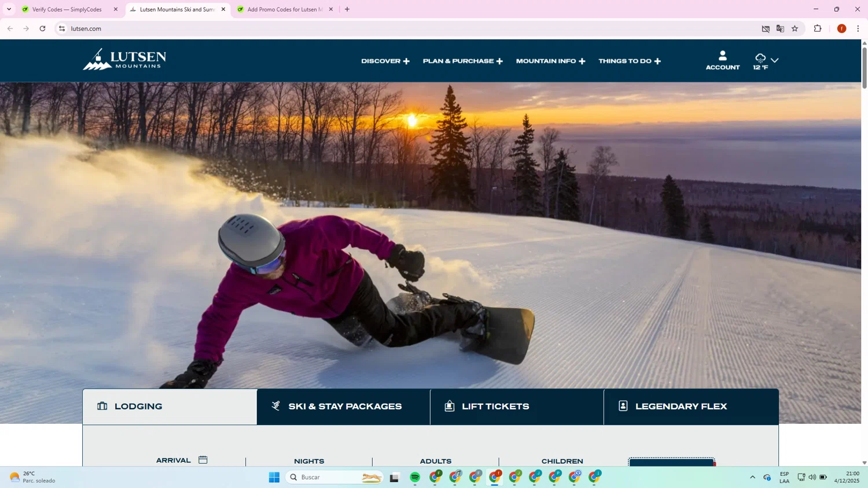Open the Windows Start menu

(x=274, y=477)
